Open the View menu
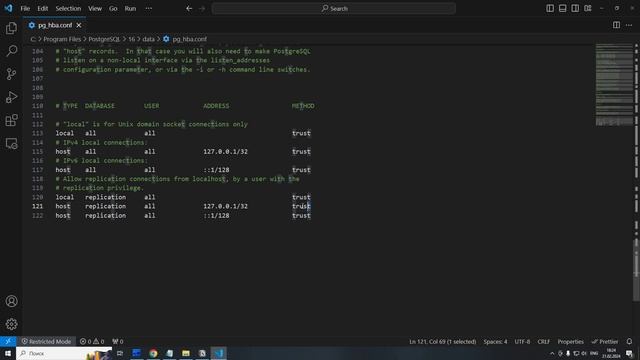The image size is (640, 360). (95, 8)
